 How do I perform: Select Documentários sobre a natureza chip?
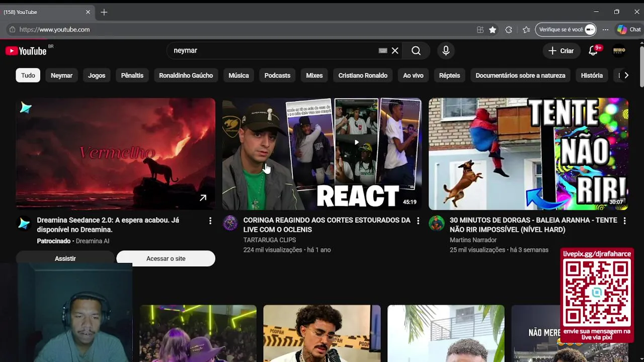[520, 75]
